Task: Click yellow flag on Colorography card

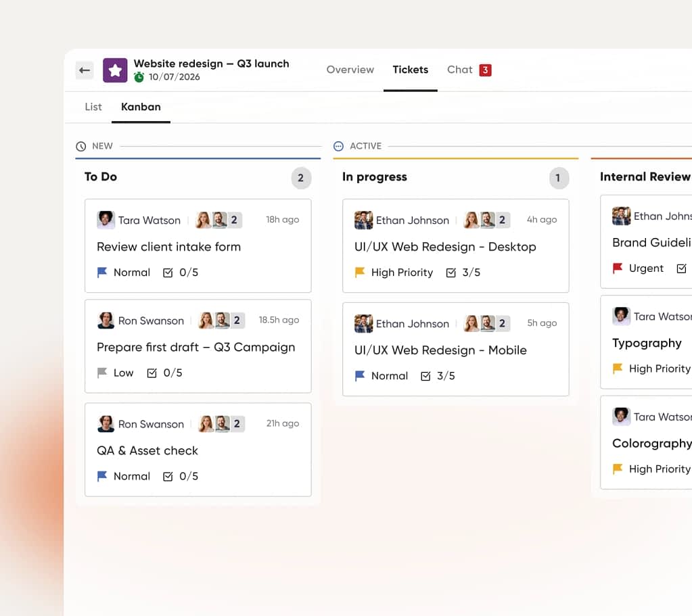Action: click(618, 469)
